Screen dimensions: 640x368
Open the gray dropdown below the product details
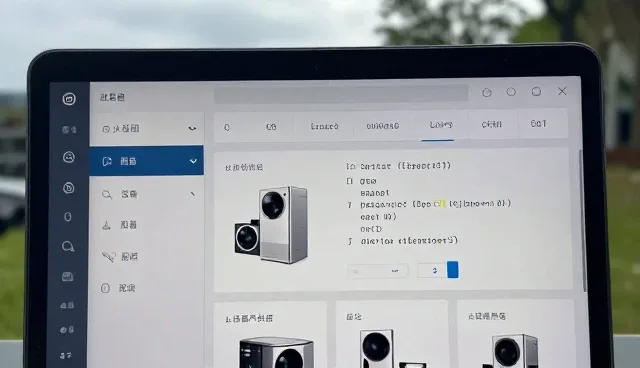377,271
